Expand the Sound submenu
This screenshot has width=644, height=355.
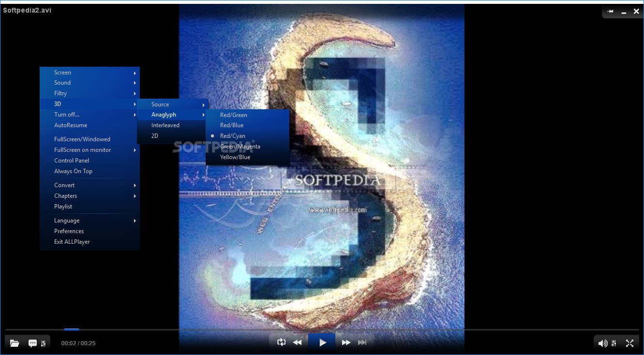pos(90,83)
